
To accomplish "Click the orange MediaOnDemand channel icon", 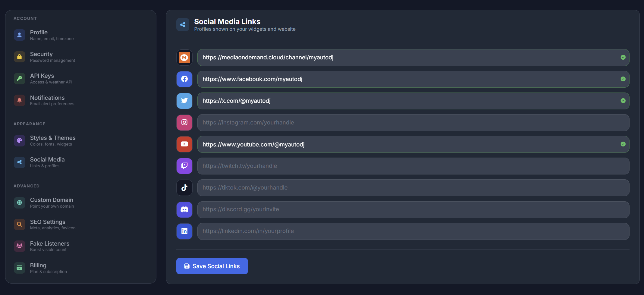I will [x=184, y=57].
